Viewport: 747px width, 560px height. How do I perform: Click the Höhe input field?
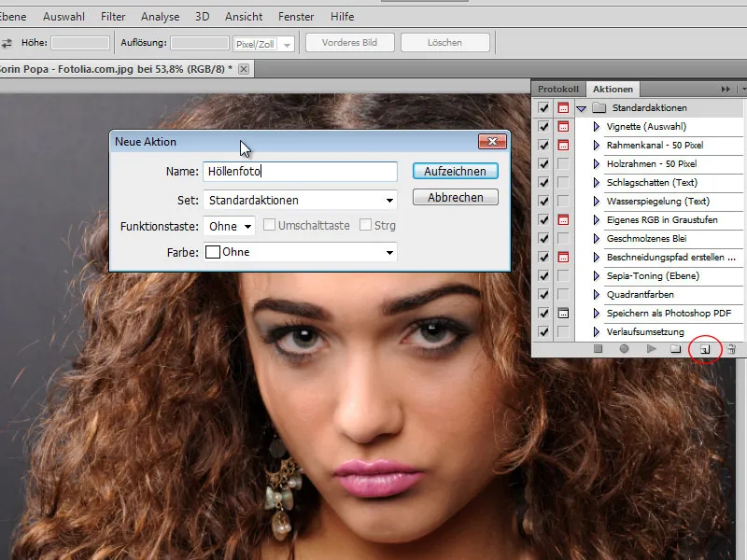click(80, 43)
